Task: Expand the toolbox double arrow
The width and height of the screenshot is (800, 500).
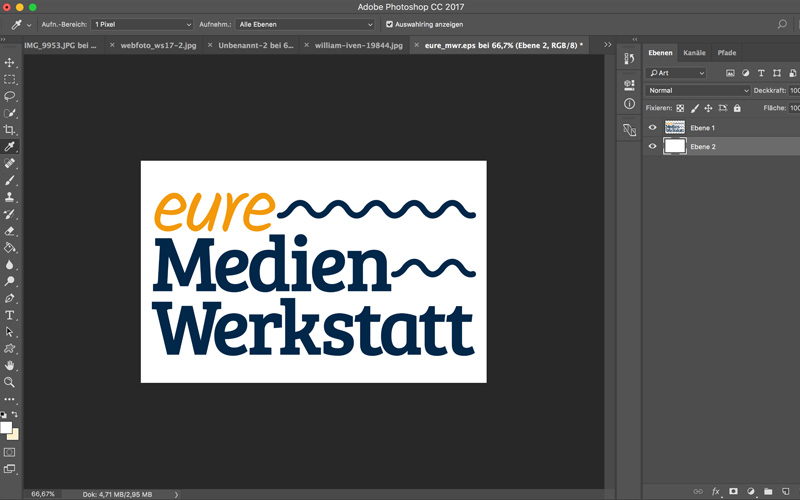Action: pyautogui.click(x=3, y=39)
